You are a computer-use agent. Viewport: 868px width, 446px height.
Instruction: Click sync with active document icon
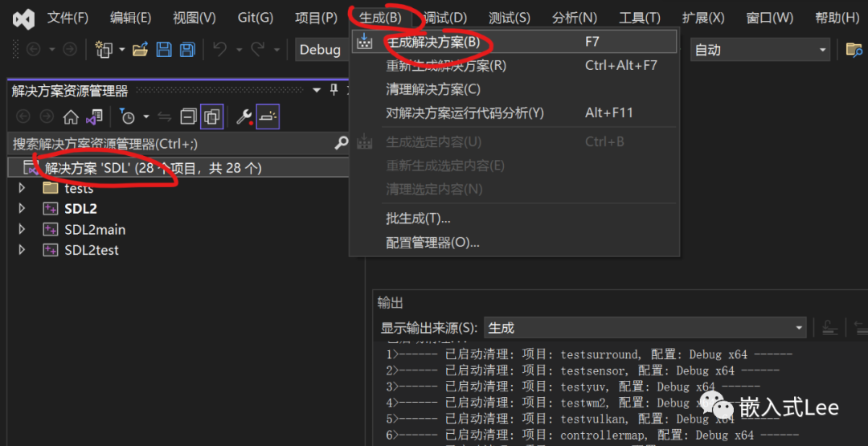pyautogui.click(x=165, y=117)
